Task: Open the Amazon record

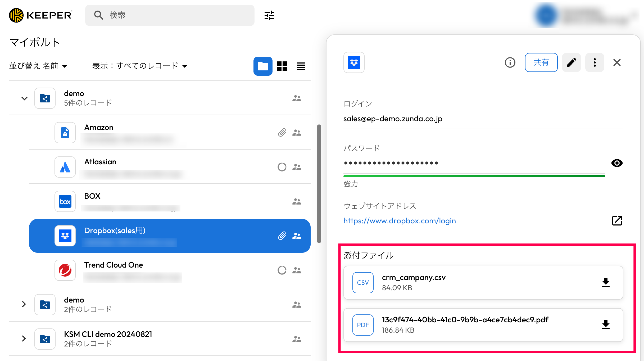Action: point(170,132)
